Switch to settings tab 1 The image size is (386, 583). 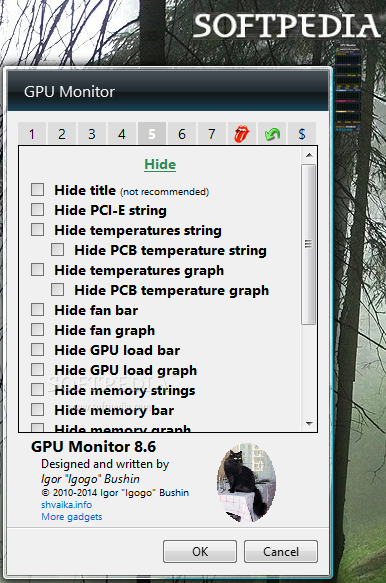32,133
